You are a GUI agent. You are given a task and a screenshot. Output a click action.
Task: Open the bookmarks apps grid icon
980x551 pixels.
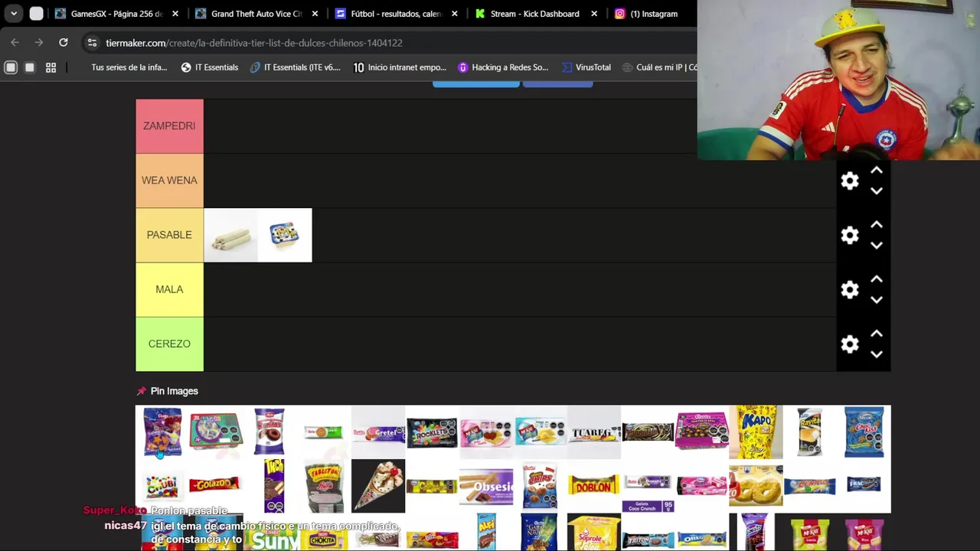(x=51, y=67)
